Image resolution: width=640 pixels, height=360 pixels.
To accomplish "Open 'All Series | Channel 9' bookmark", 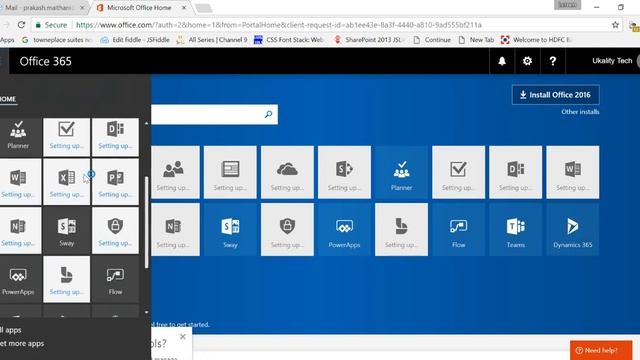I will tap(212, 40).
